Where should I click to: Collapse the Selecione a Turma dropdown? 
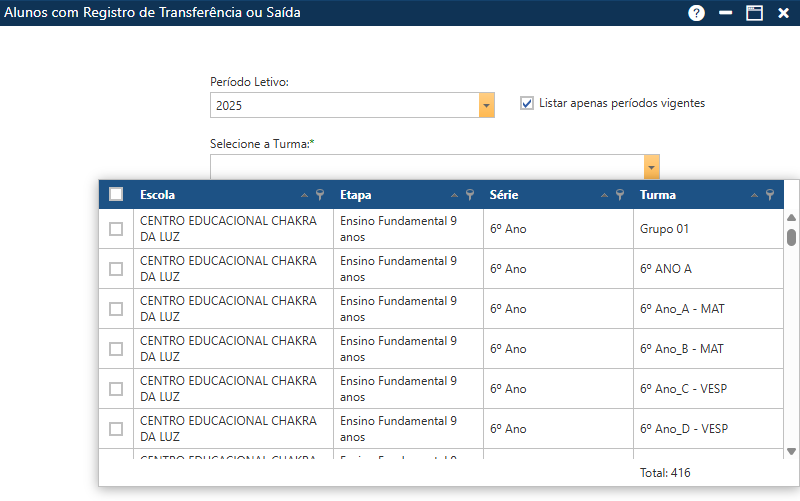point(651,167)
